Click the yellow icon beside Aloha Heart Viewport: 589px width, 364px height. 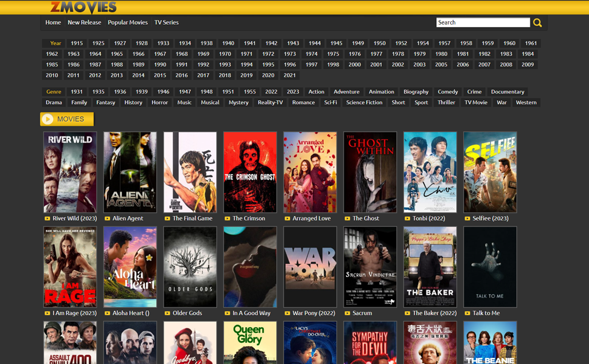(108, 313)
